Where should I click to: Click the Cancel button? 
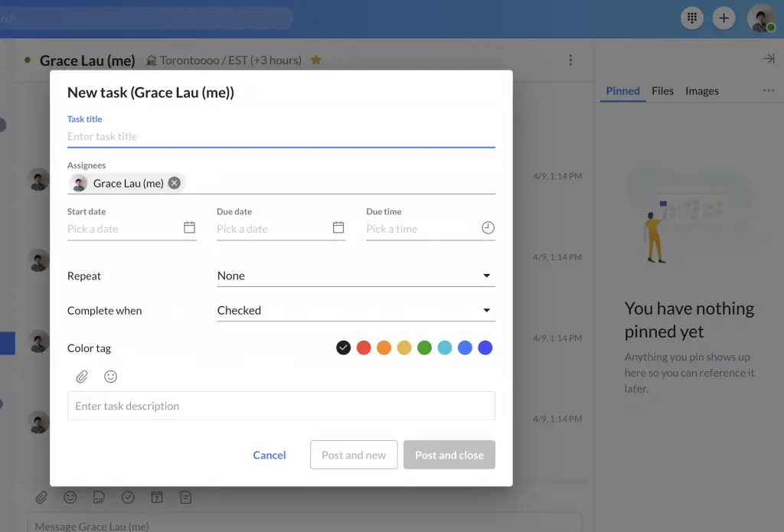tap(269, 455)
